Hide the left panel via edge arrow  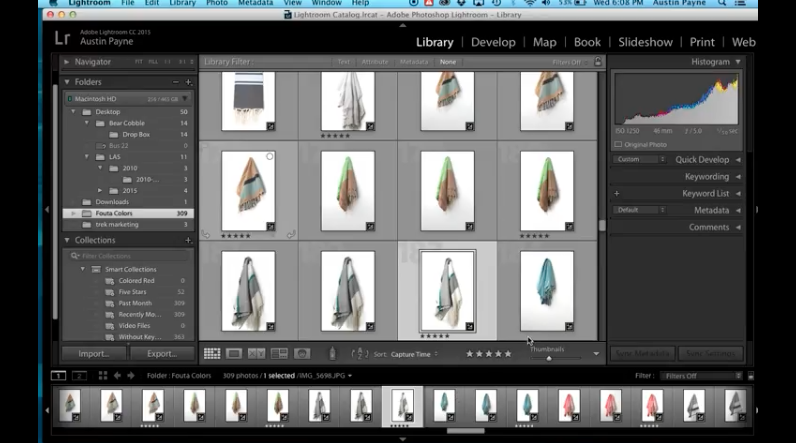tap(47, 209)
